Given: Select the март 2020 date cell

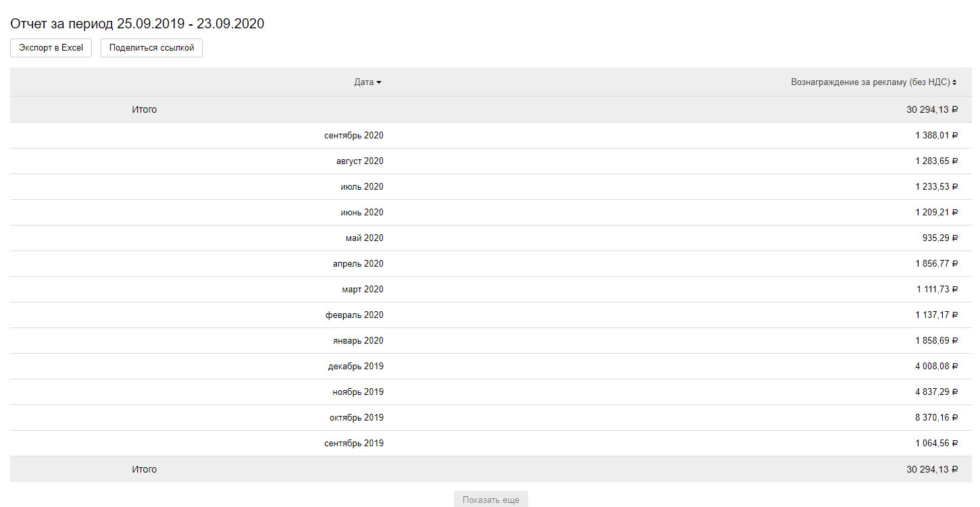Looking at the screenshot, I should tap(362, 290).
